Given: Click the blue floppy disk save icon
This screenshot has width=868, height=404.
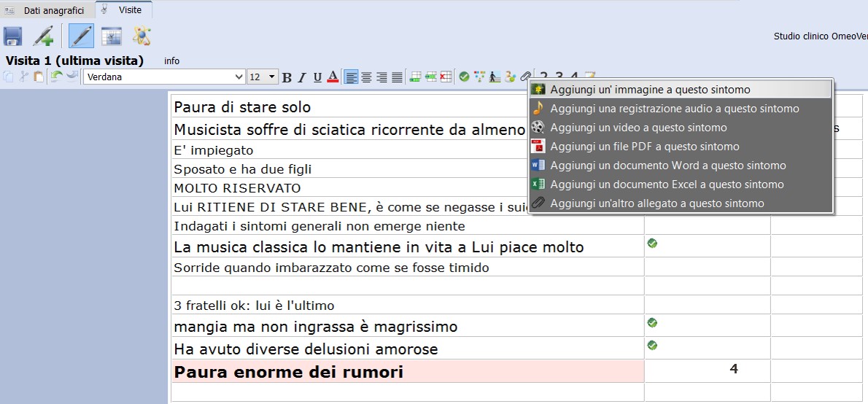Looking at the screenshot, I should [13, 36].
